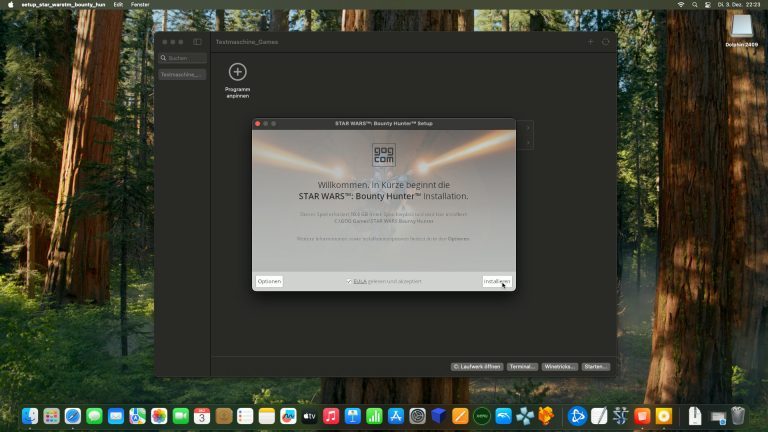Open Apple TV in the Dock

click(x=310, y=416)
